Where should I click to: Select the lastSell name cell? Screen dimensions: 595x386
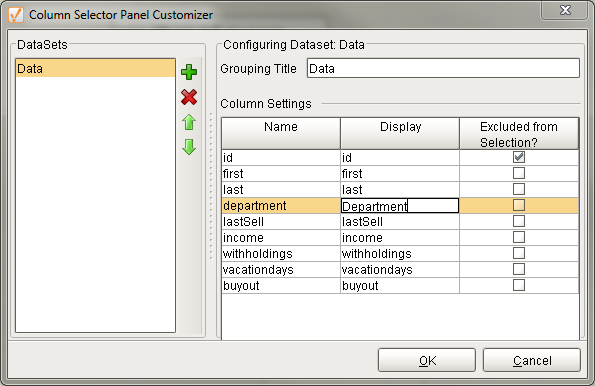coord(281,221)
